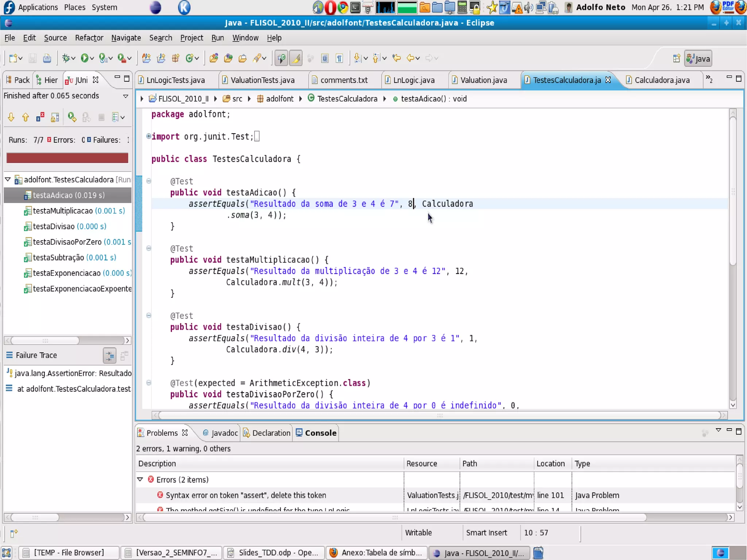Click the Compare icon in Failure Trace
Screen dimensions: 747x560
tap(124, 355)
